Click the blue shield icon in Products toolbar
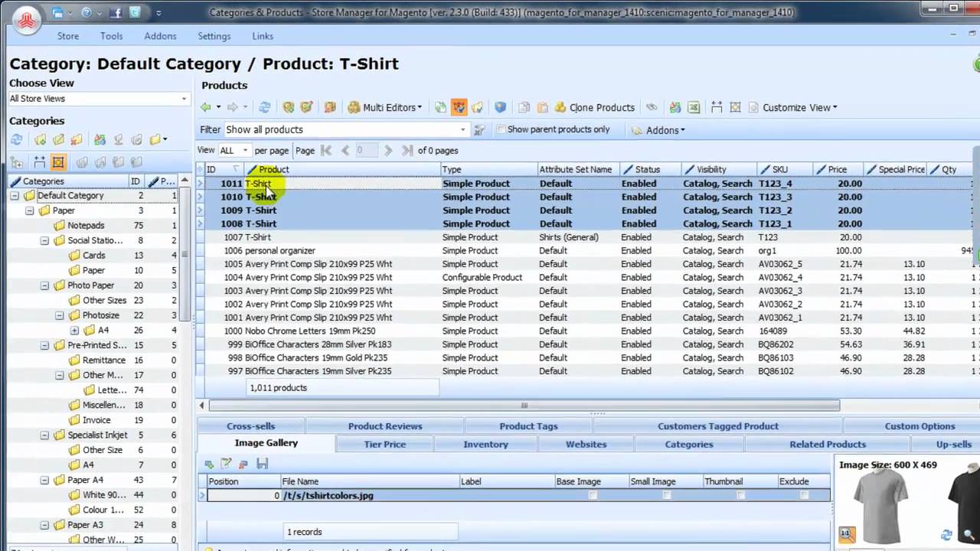The width and height of the screenshot is (980, 551). (x=501, y=108)
